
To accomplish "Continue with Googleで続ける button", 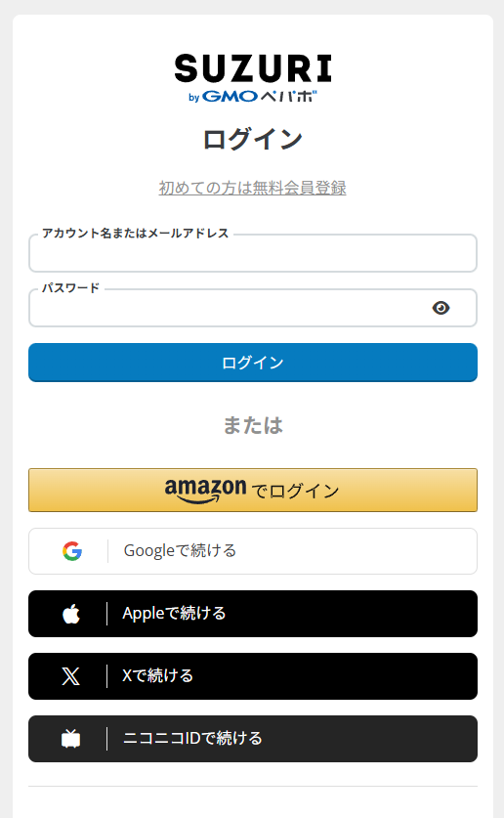I will point(253,551).
